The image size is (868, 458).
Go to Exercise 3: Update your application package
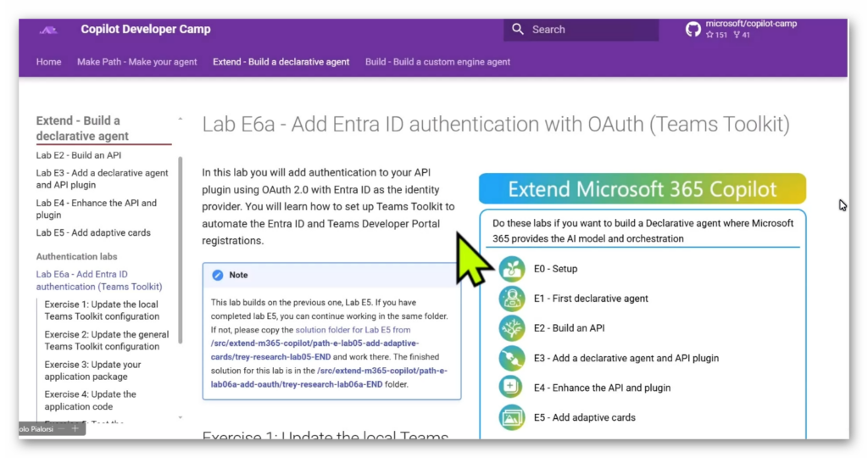coord(92,370)
